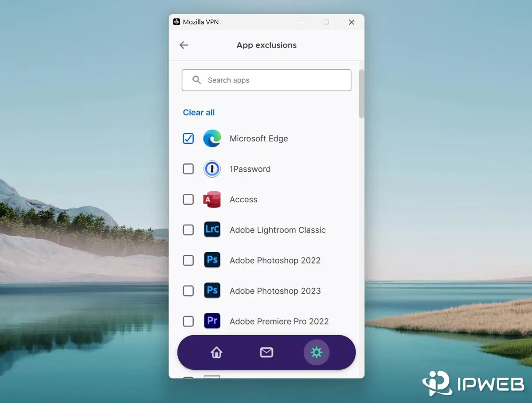Check the Access exclusion box
532x403 pixels.
point(188,200)
